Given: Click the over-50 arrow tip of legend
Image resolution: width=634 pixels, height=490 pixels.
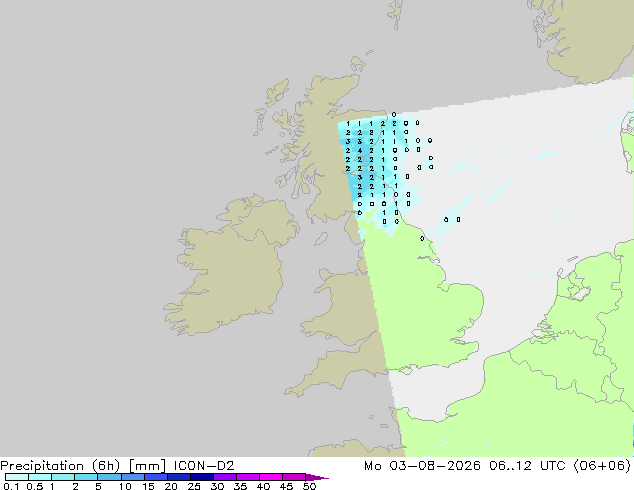Looking at the screenshot, I should point(317,477).
